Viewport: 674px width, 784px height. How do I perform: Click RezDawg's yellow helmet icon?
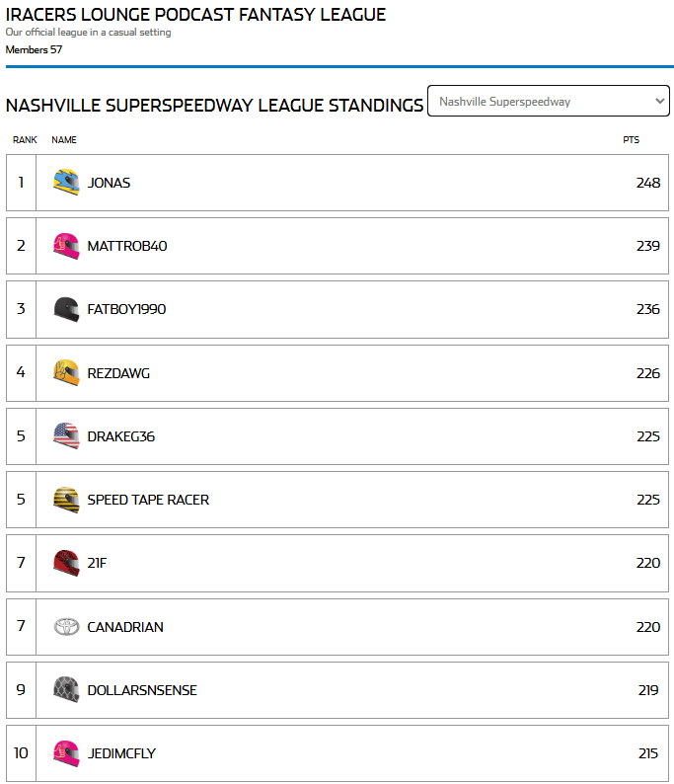tap(66, 373)
